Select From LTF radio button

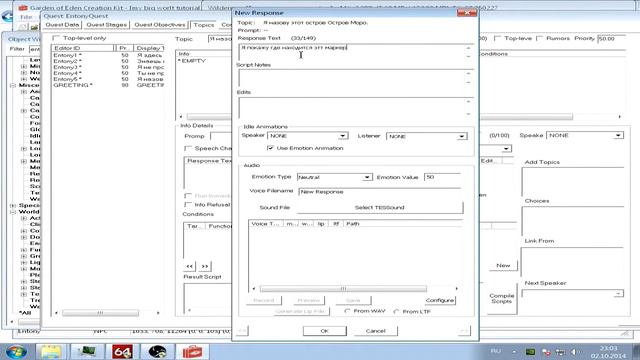tap(396, 311)
